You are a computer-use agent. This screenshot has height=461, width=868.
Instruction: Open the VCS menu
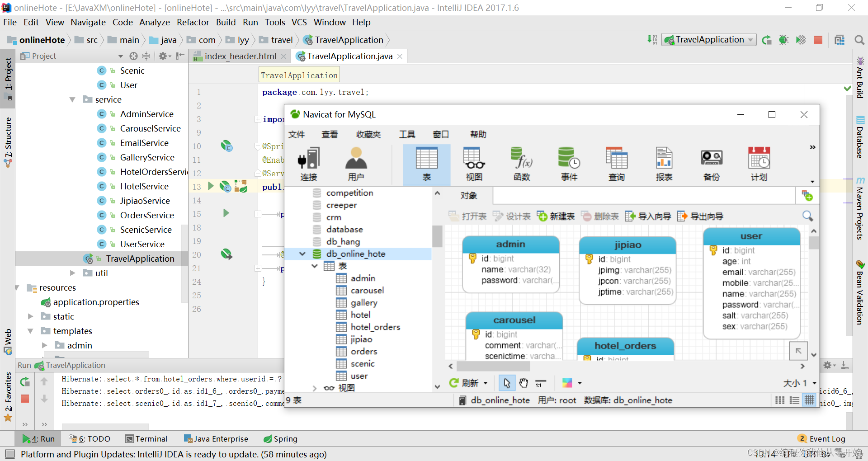click(x=299, y=22)
